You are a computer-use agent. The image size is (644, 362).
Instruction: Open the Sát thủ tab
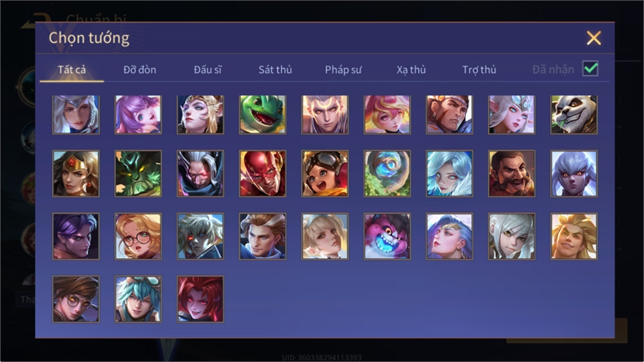click(x=275, y=70)
